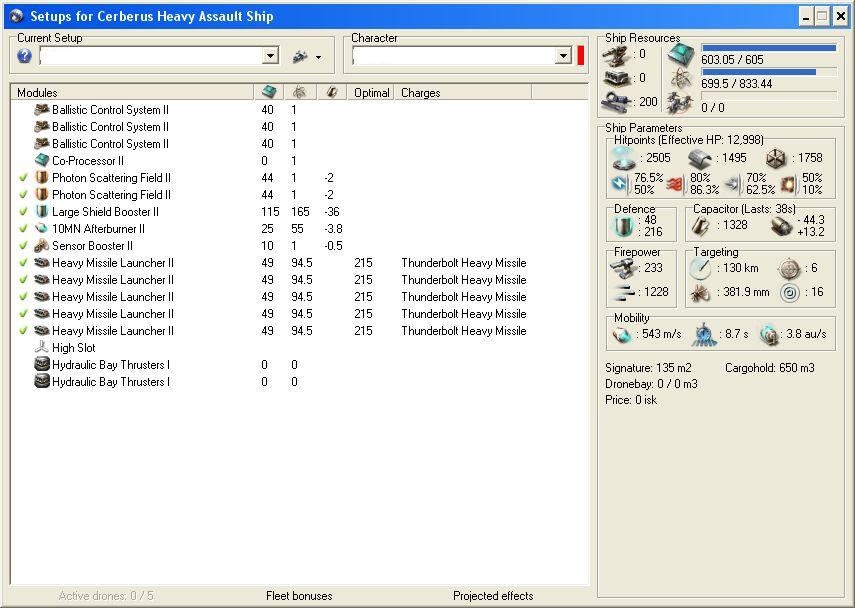Click the thermal resistance icon

point(676,184)
